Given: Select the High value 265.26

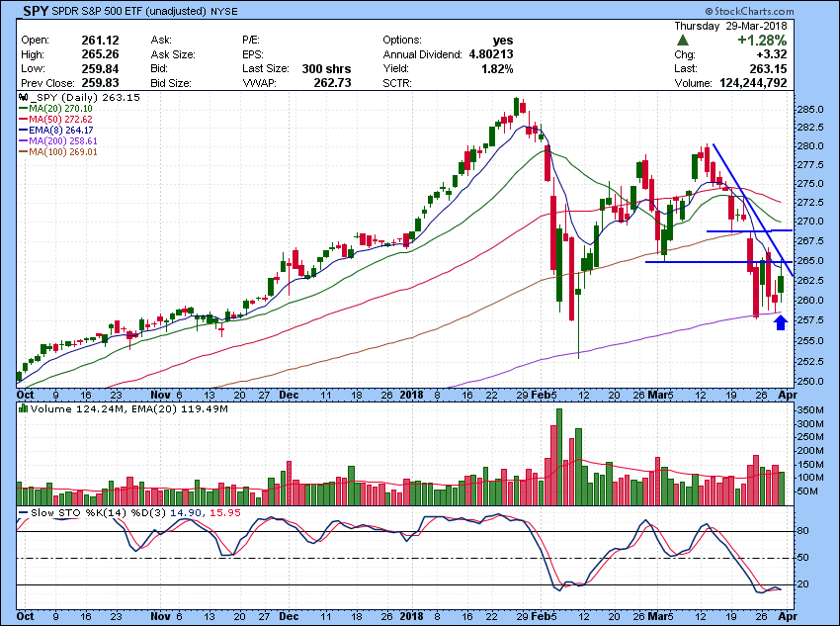Looking at the screenshot, I should coord(100,54).
